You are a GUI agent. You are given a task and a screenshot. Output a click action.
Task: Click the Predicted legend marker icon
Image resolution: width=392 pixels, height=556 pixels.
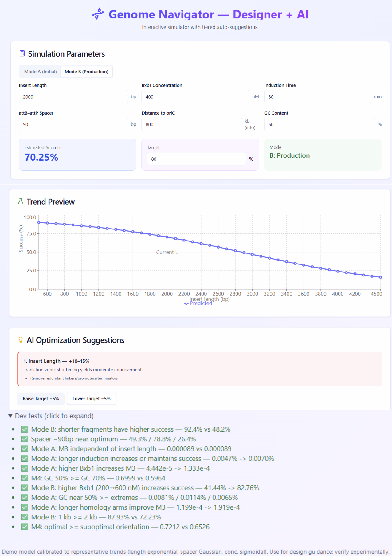click(x=186, y=303)
